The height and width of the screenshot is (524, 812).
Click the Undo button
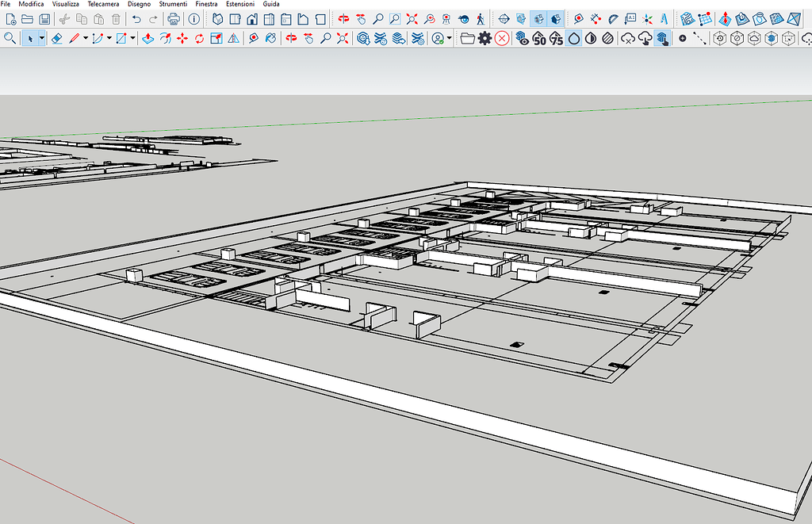pos(136,18)
